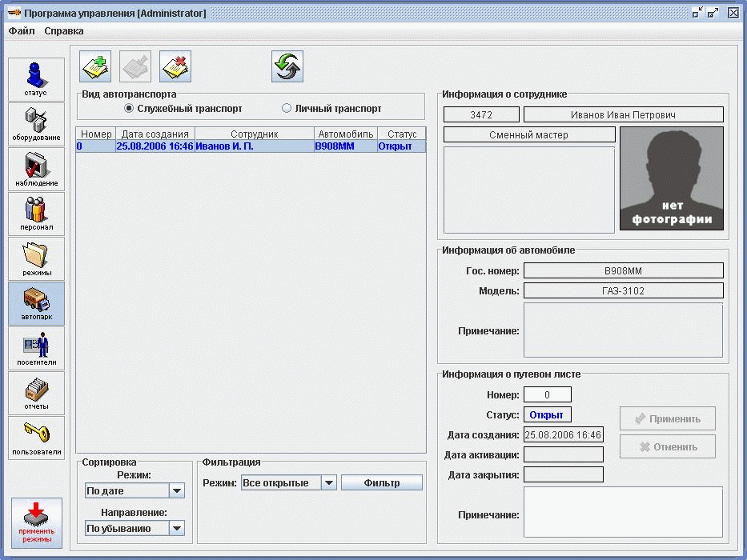Open the персонал staff section
Image resolution: width=747 pixels, height=560 pixels.
click(x=36, y=214)
